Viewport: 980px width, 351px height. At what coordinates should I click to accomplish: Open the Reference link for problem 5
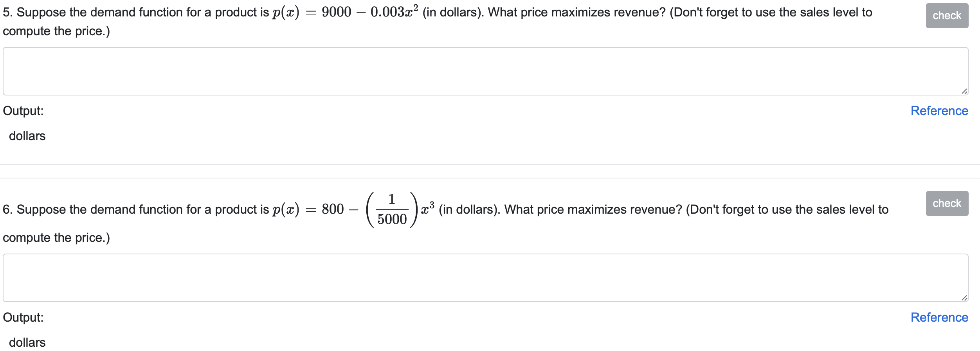[938, 111]
